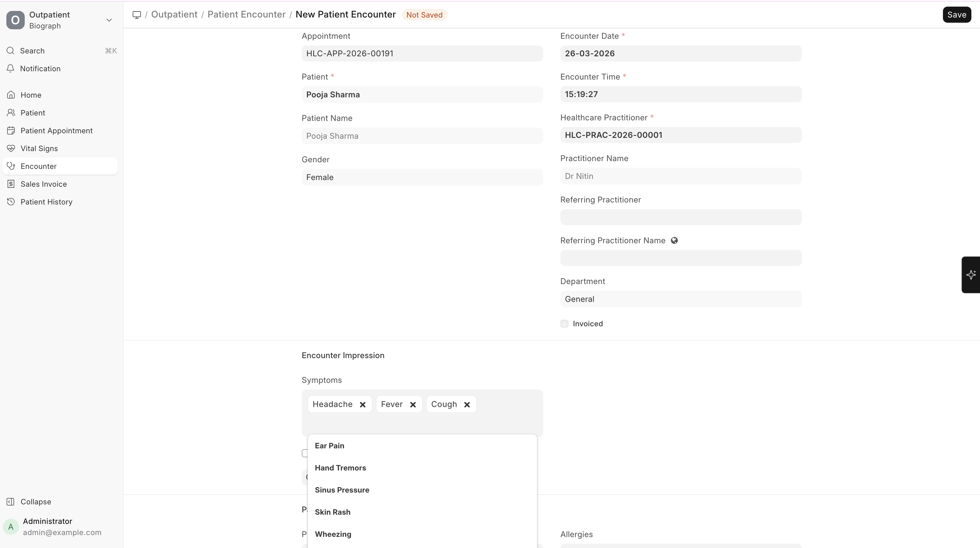Screen dimensions: 980x548
Task: Click the desktop icon in breadcrumb
Action: point(137,15)
